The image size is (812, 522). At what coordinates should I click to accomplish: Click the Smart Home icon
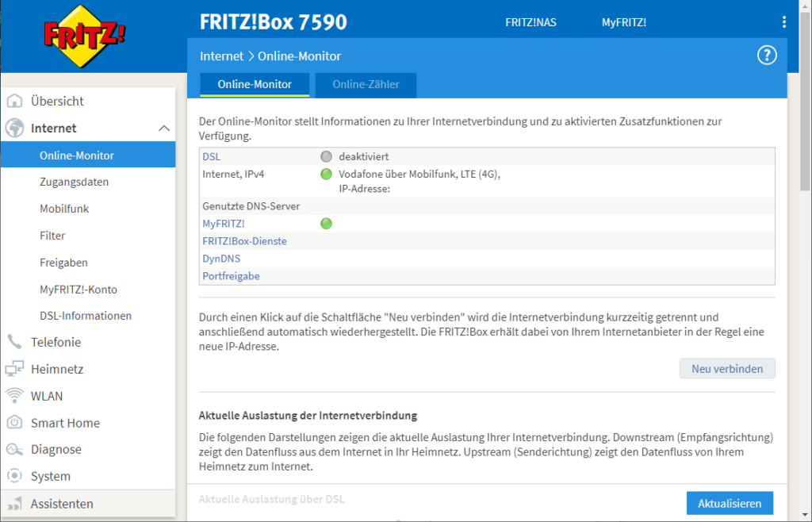click(x=14, y=423)
